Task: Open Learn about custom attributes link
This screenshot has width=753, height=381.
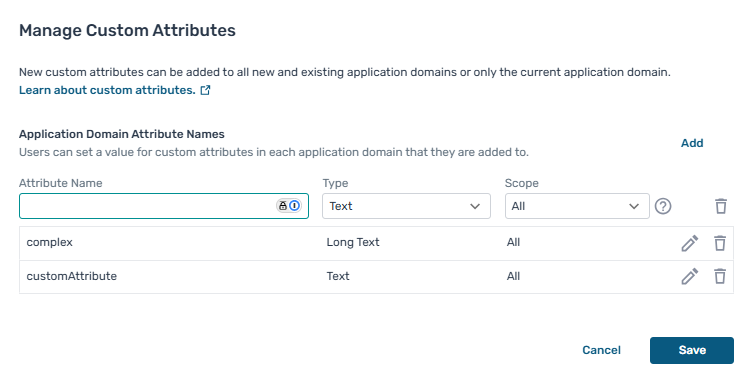Action: click(x=107, y=90)
